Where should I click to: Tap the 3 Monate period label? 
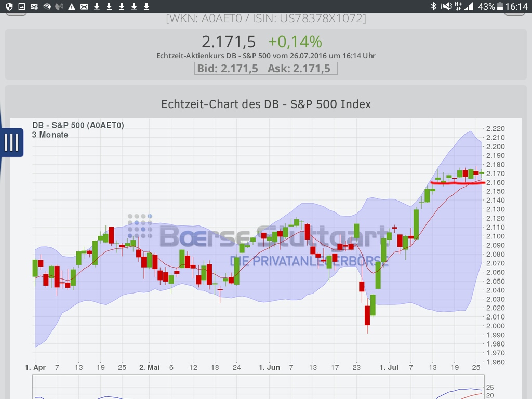50,135
